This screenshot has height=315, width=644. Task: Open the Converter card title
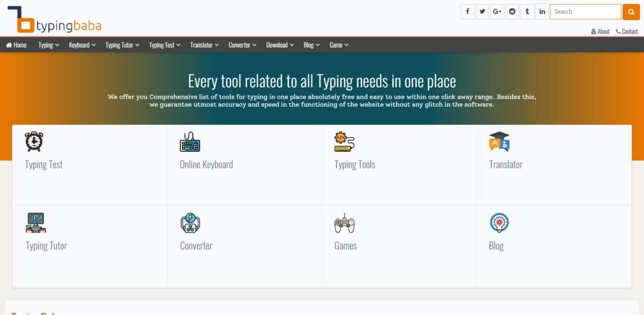tap(196, 246)
